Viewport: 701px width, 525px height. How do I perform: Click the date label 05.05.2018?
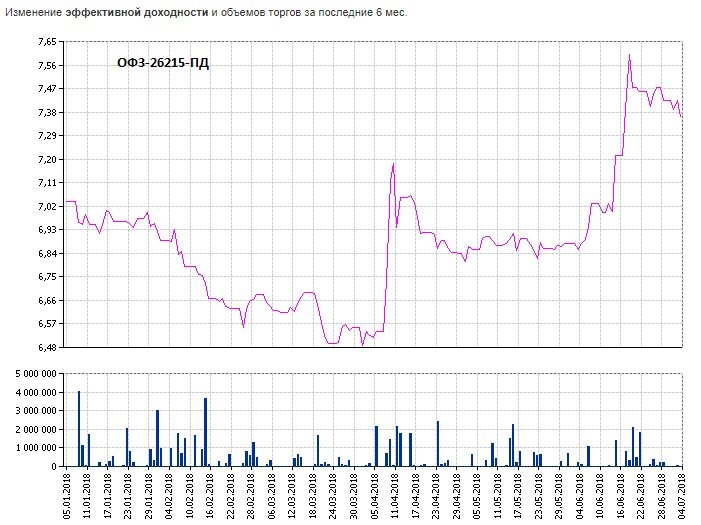[477, 497]
